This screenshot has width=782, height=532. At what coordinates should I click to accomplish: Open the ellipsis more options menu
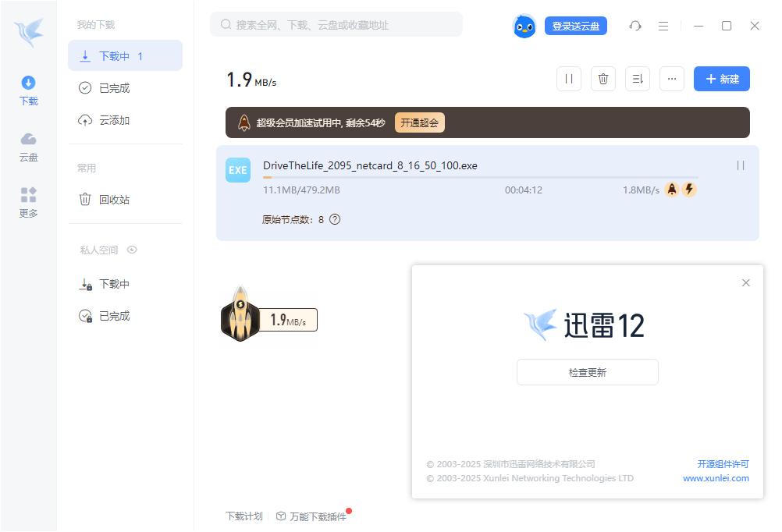[671, 79]
